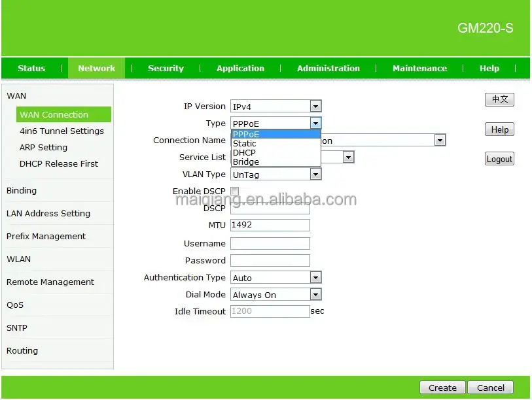Open the Administration tab
Screen dimensions: 532x400
328,68
